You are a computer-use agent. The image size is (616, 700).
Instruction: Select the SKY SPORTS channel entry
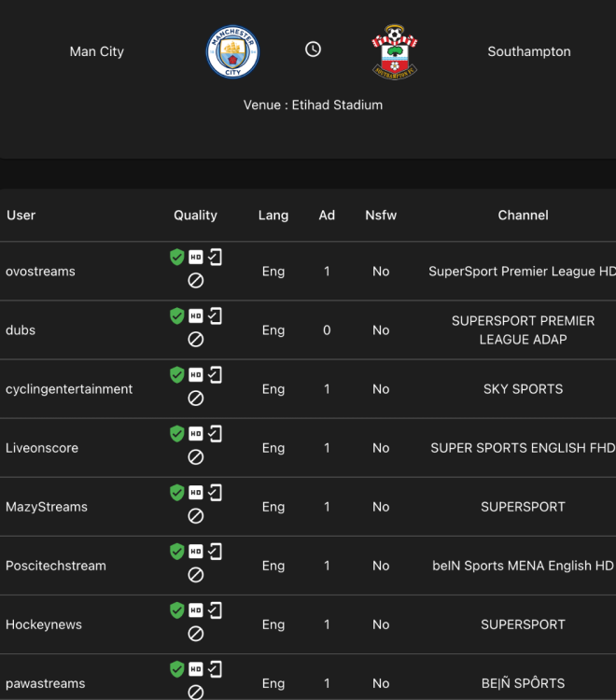tap(523, 389)
